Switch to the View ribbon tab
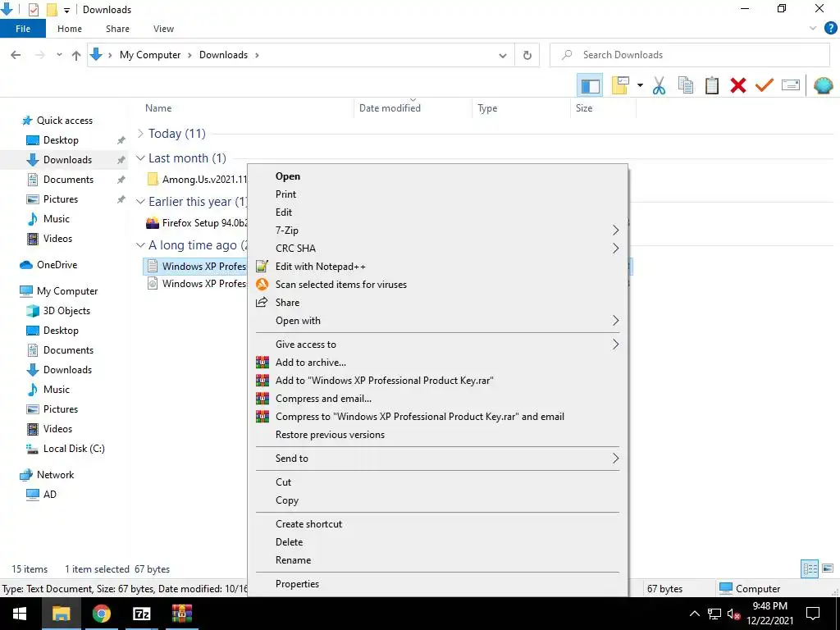The height and width of the screenshot is (630, 840). pyautogui.click(x=163, y=29)
